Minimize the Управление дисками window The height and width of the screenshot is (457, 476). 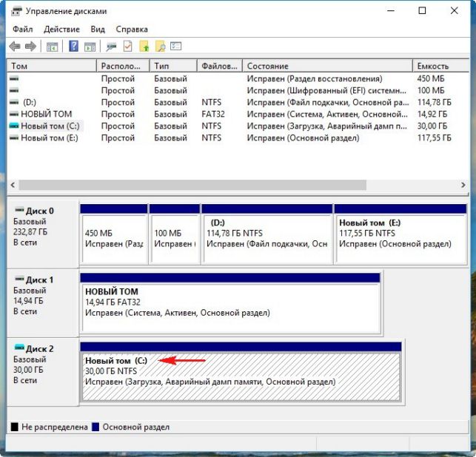pos(391,11)
